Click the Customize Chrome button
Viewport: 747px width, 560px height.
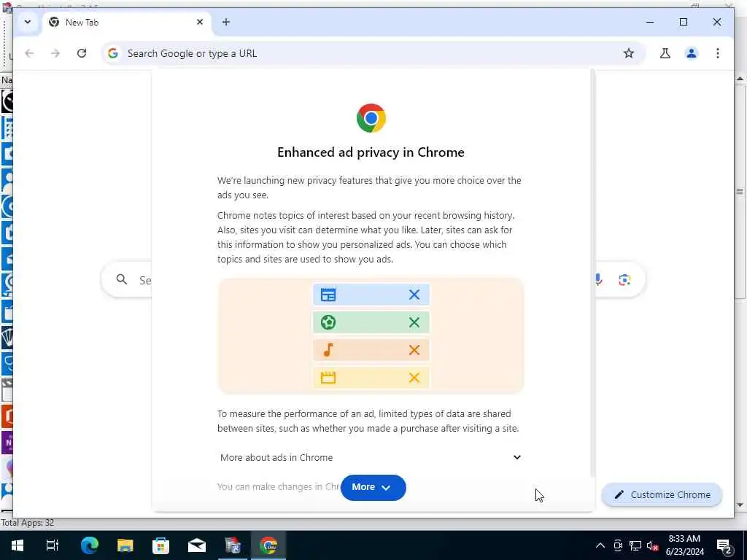[x=662, y=495]
